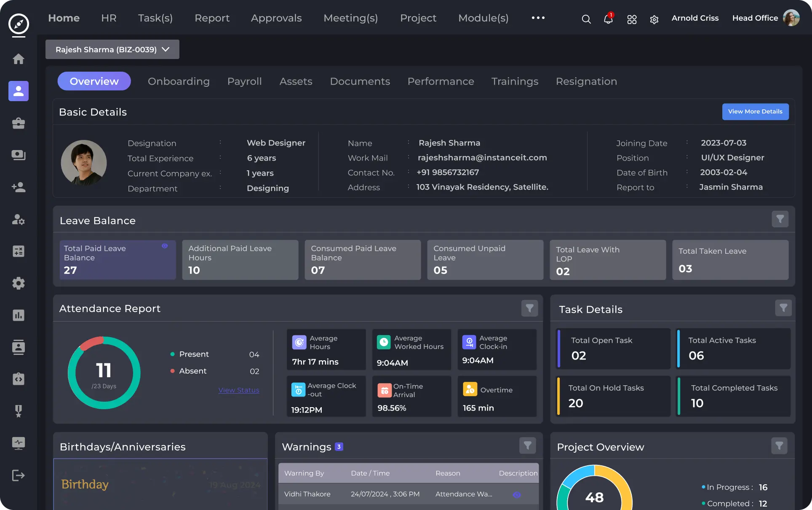This screenshot has height=510, width=812.
Task: Open the search magnifier icon
Action: [586, 19]
